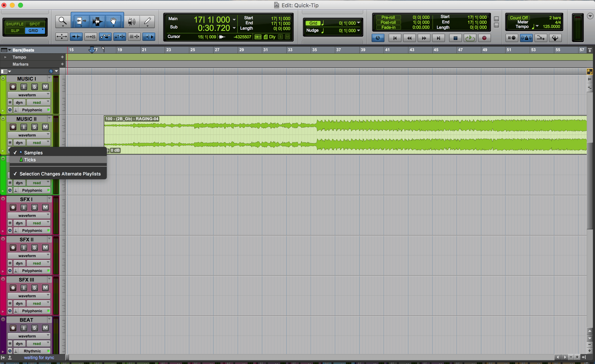Enable SPOT edit mode
Screen dimensions: 595x364
click(35, 24)
